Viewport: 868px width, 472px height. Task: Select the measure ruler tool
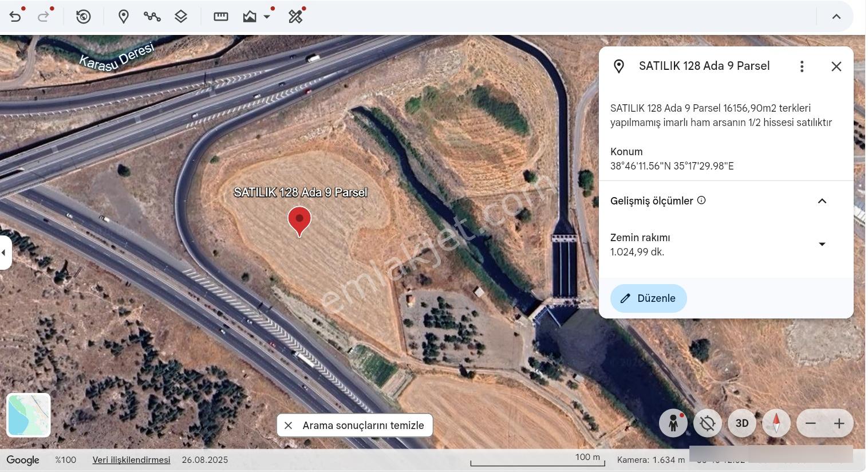pyautogui.click(x=221, y=17)
